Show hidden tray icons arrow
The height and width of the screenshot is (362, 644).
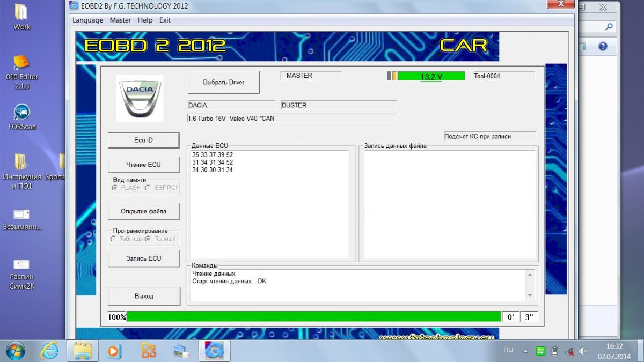pos(526,351)
